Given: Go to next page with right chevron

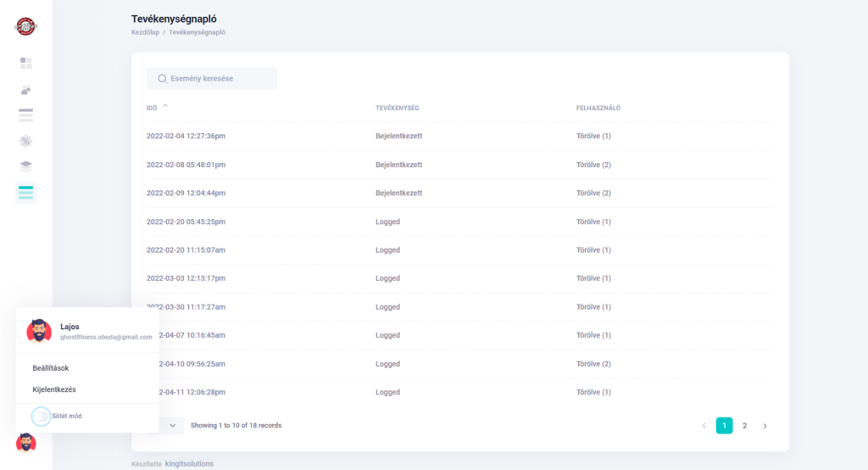Looking at the screenshot, I should (765, 426).
